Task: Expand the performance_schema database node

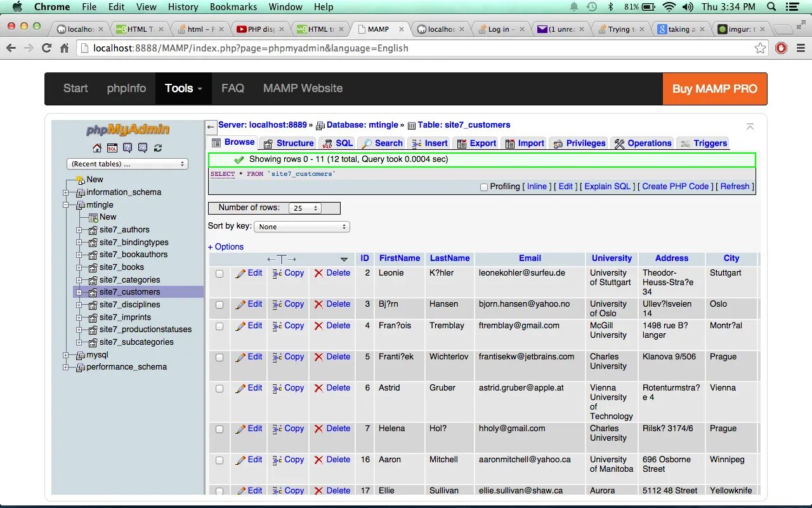Action: click(65, 367)
